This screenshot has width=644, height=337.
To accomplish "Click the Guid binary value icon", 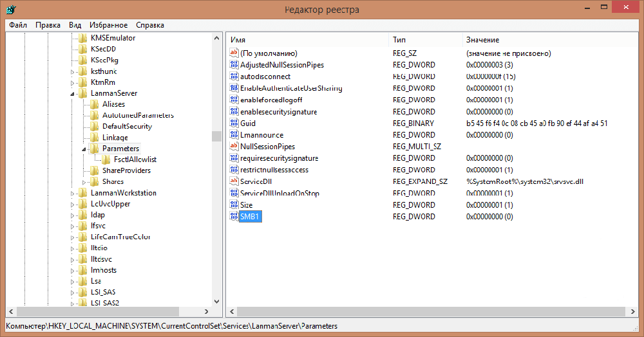I will click(x=234, y=123).
